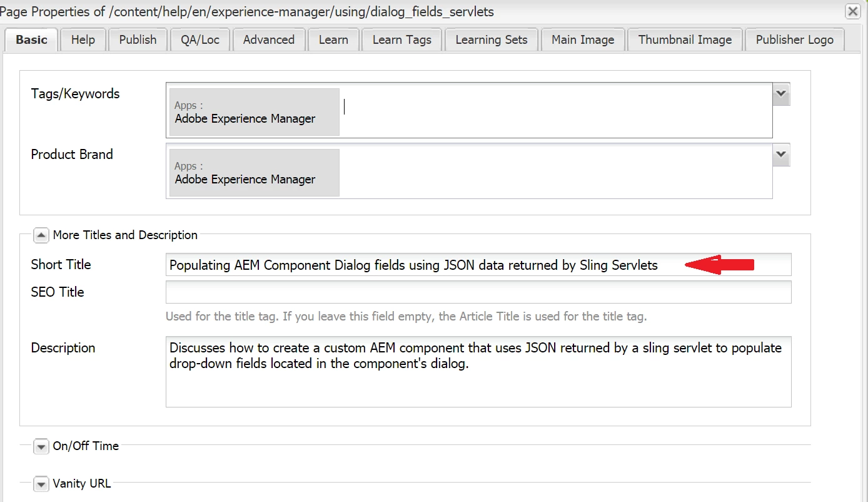Click into the Short Title field
The width and height of the screenshot is (868, 502).
(x=478, y=265)
